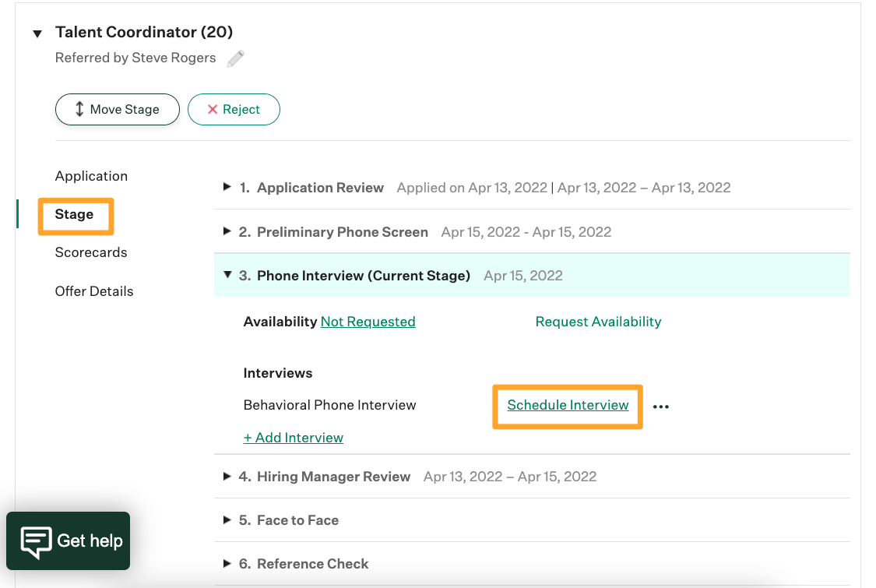Expand the Application Review stage

(227, 187)
